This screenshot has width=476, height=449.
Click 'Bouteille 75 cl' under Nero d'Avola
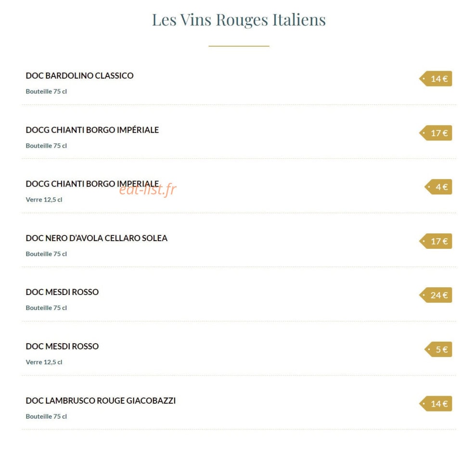pyautogui.click(x=46, y=254)
